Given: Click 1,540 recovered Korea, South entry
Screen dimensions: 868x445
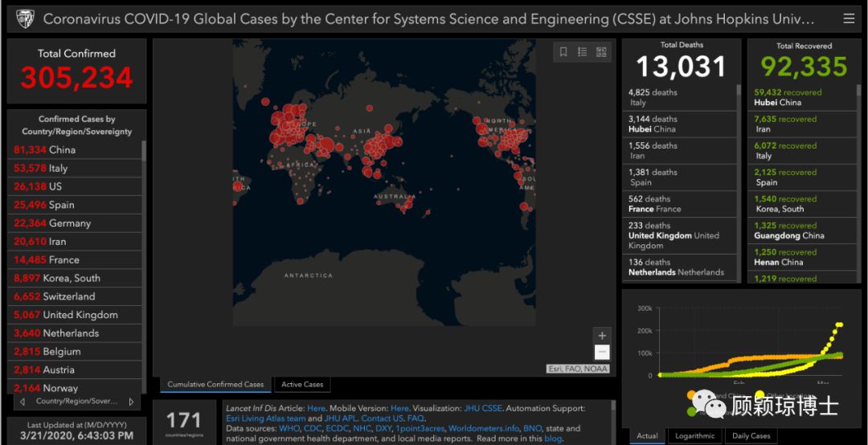Looking at the screenshot, I should [x=801, y=204].
